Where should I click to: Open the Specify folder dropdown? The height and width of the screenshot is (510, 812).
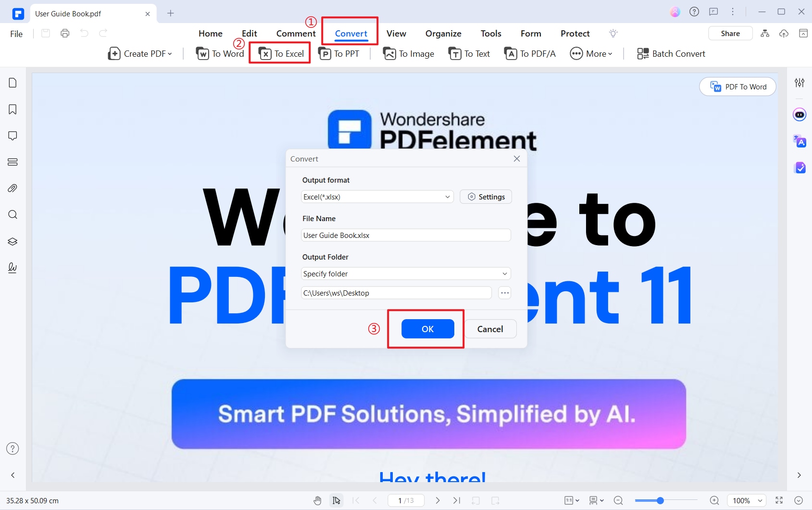[x=406, y=274]
